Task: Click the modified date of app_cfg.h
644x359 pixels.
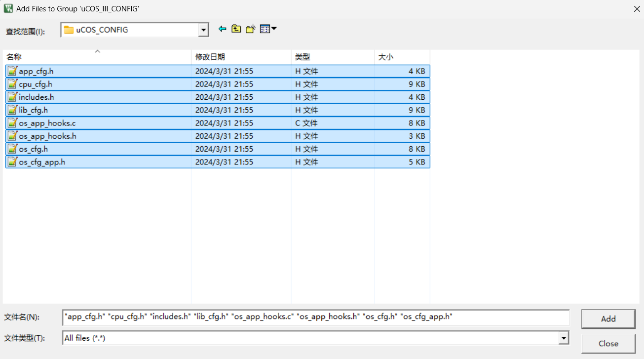Action: [x=224, y=71]
